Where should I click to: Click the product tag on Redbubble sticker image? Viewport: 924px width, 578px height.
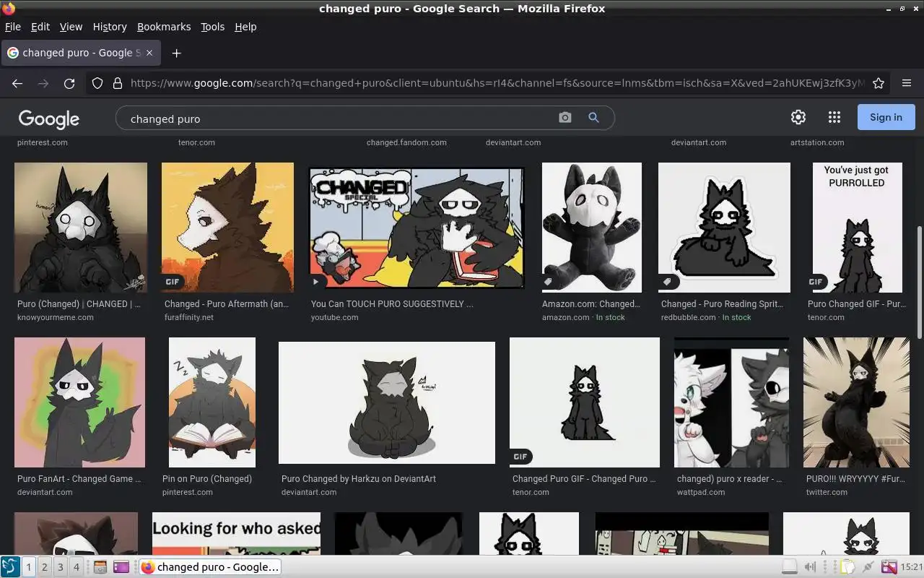point(668,282)
